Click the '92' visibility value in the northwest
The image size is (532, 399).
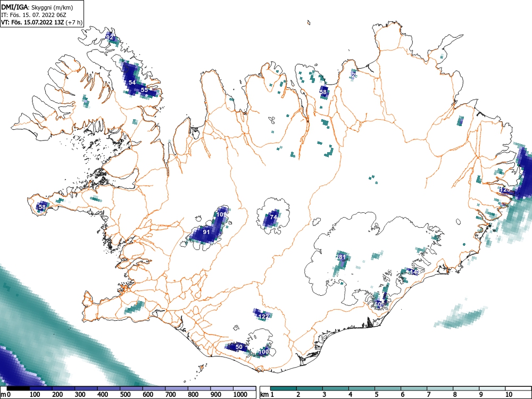pyautogui.click(x=110, y=37)
